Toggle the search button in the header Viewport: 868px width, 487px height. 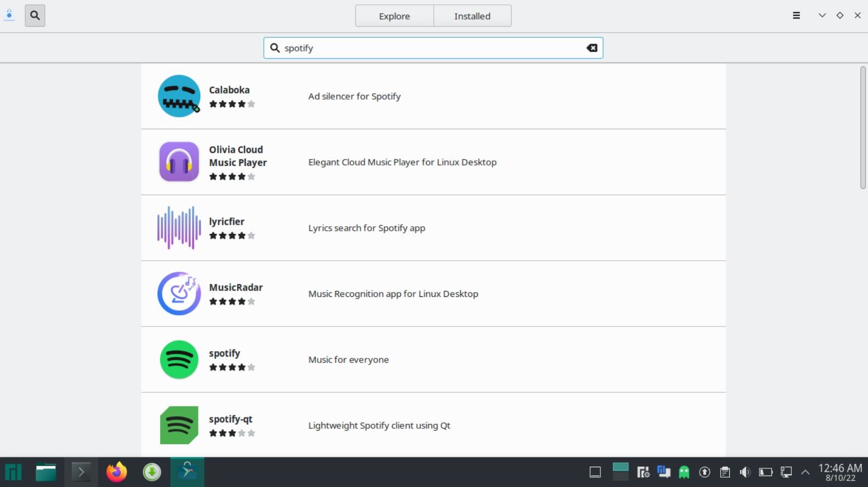(x=35, y=15)
